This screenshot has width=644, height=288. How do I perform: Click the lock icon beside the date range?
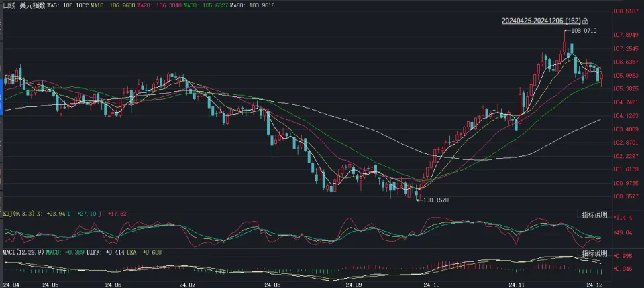pyautogui.click(x=586, y=21)
